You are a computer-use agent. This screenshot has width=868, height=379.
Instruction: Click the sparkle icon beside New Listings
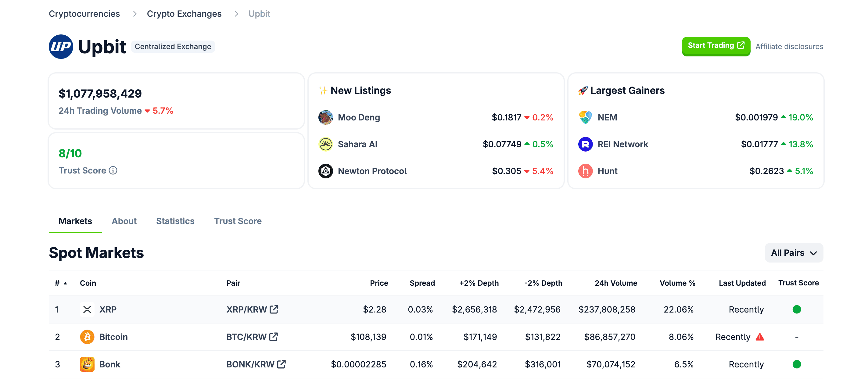click(323, 90)
